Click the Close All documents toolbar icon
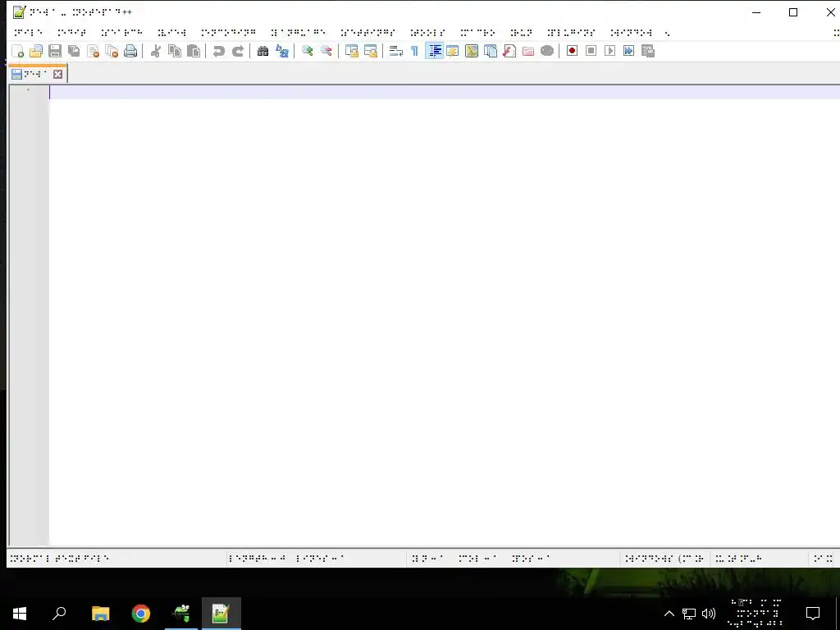The width and height of the screenshot is (840, 630). (112, 51)
